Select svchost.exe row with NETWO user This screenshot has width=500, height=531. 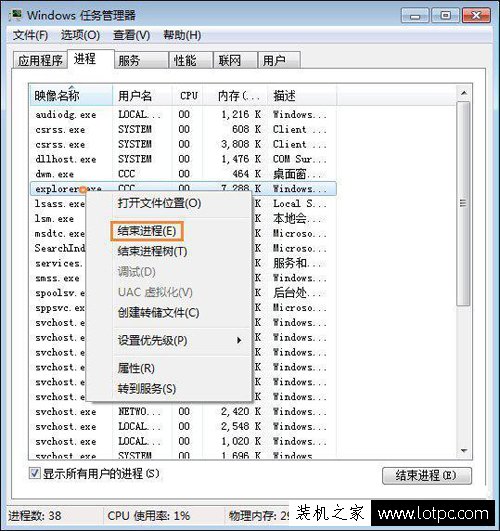[x=183, y=412]
